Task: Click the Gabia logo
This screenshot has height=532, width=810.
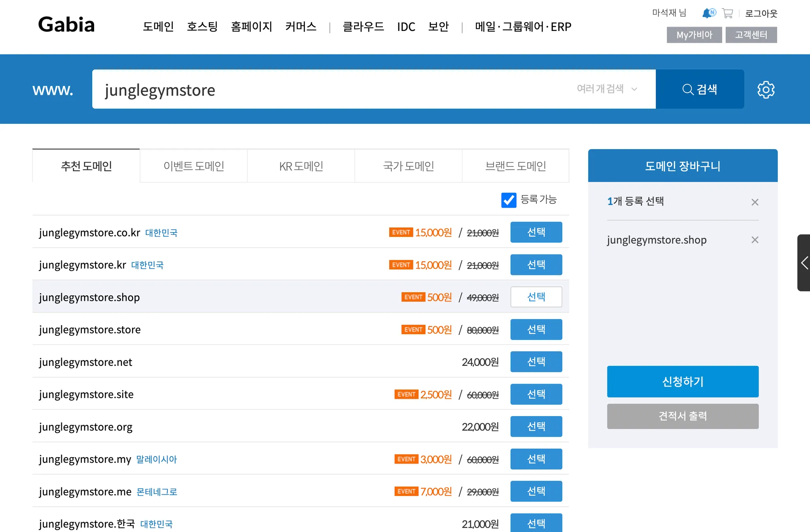Action: (x=66, y=25)
